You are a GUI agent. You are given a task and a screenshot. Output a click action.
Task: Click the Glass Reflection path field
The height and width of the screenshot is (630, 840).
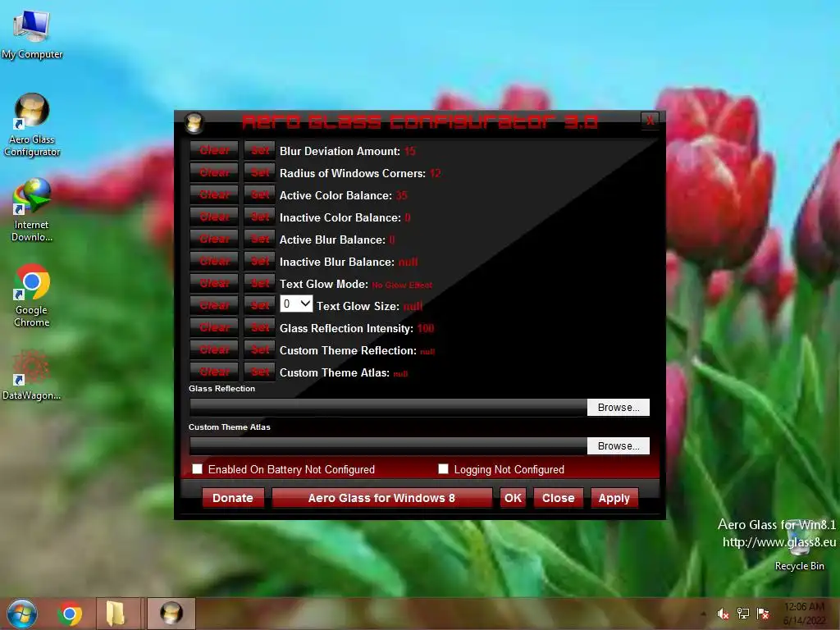[388, 407]
